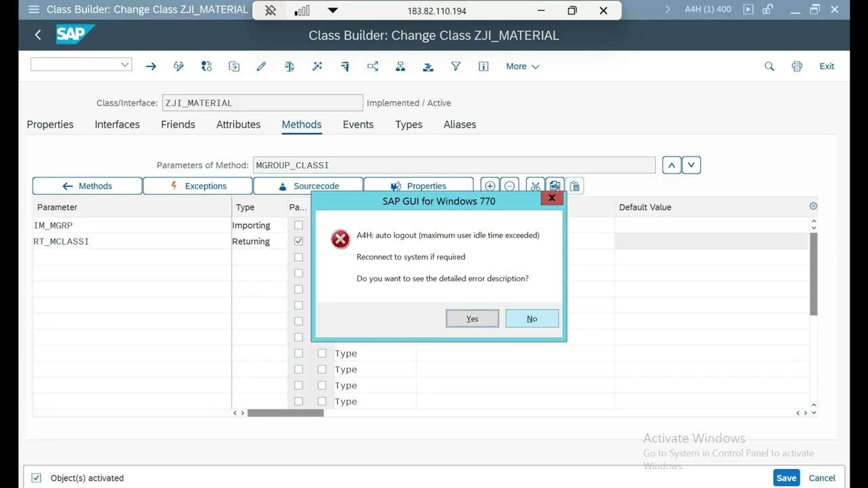Switch to the Properties tab
Screen dimensions: 868x488
click(50, 125)
